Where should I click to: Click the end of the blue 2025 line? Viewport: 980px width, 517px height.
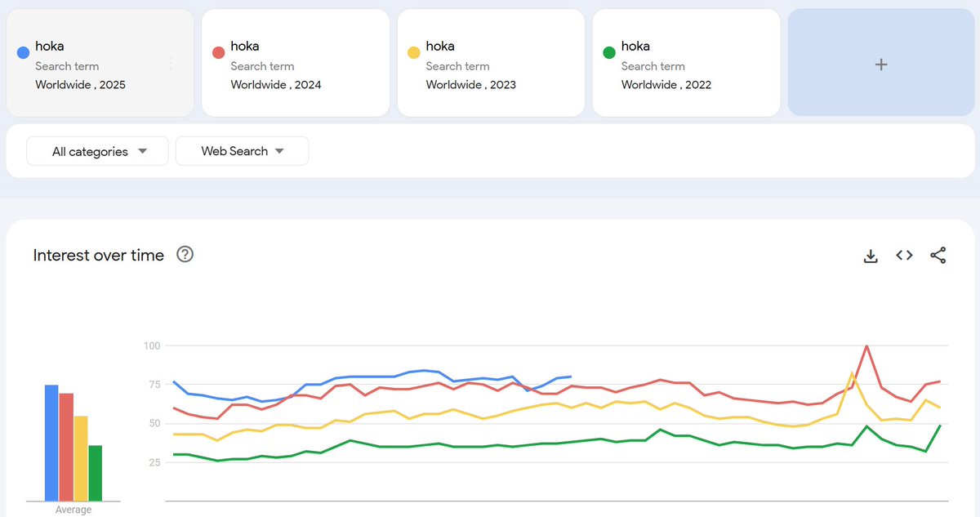[x=570, y=377]
